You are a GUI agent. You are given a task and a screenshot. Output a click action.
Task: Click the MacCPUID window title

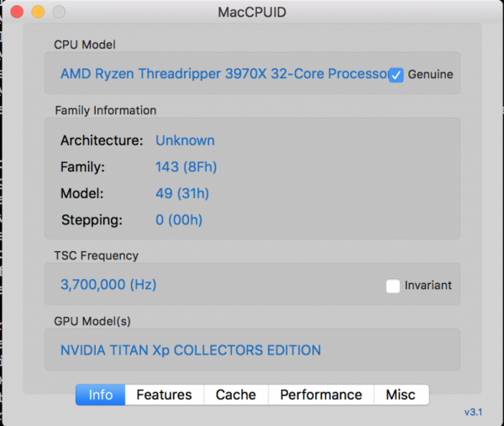251,13
